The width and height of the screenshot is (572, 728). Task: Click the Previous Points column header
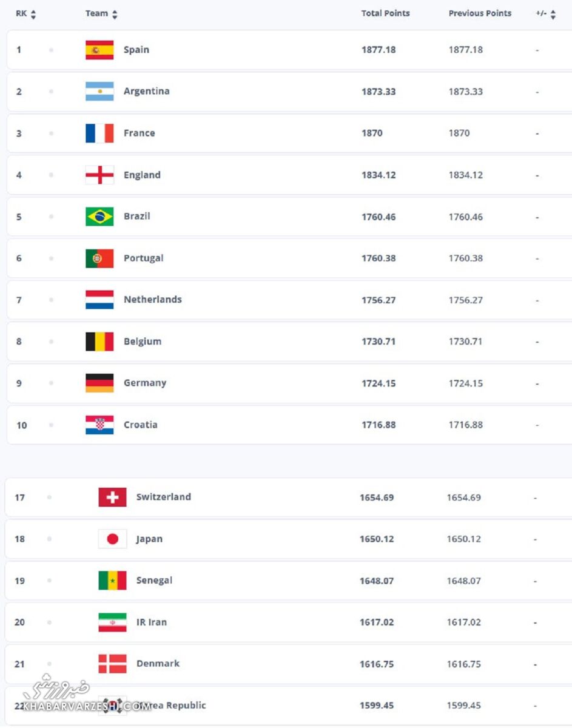point(480,13)
